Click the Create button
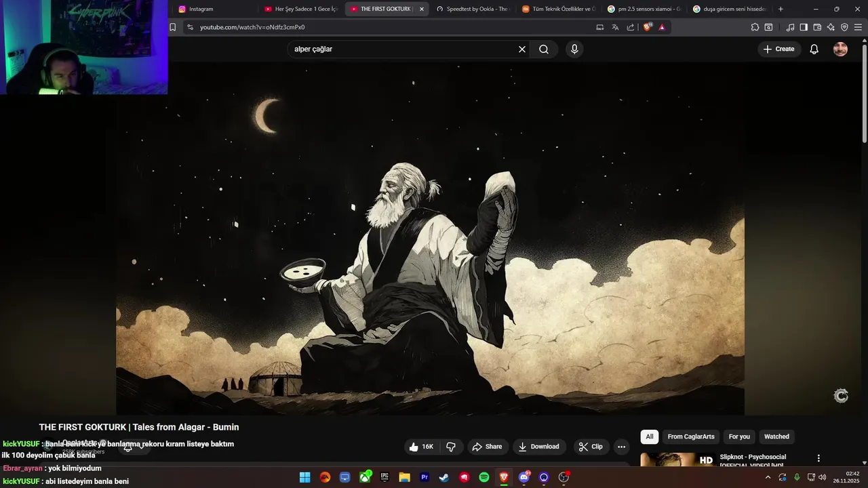868x488 pixels. pyautogui.click(x=778, y=49)
